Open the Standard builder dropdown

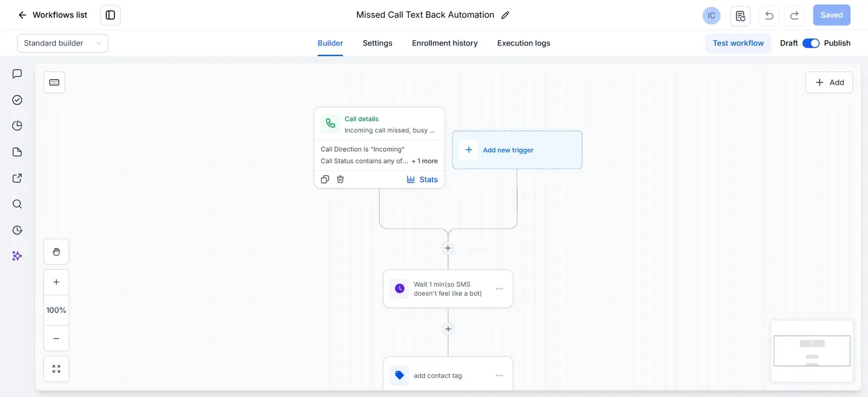click(62, 43)
